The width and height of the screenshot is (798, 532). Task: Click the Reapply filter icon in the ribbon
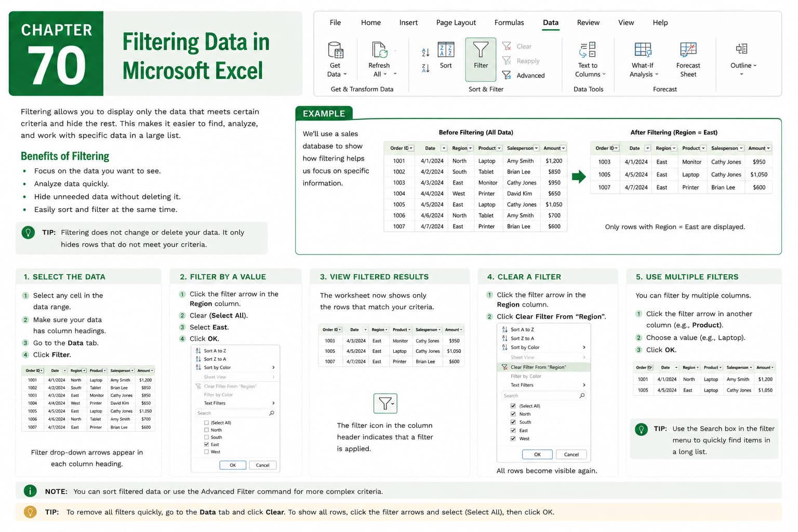tap(507, 61)
